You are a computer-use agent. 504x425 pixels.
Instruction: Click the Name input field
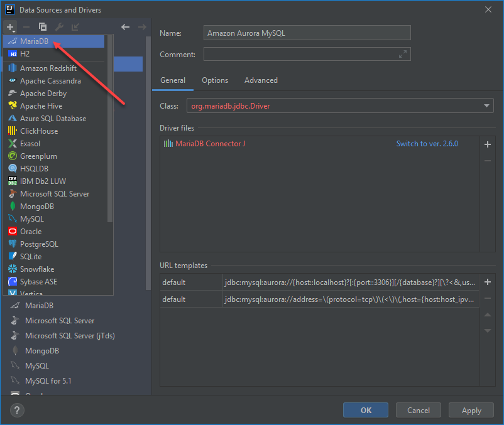(x=307, y=33)
